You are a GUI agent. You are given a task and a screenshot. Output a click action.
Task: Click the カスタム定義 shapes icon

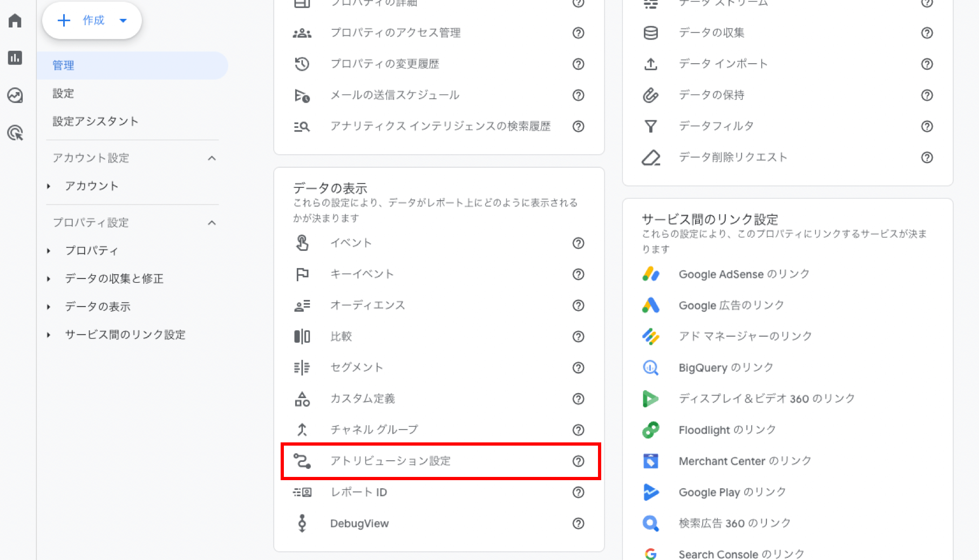tap(302, 399)
